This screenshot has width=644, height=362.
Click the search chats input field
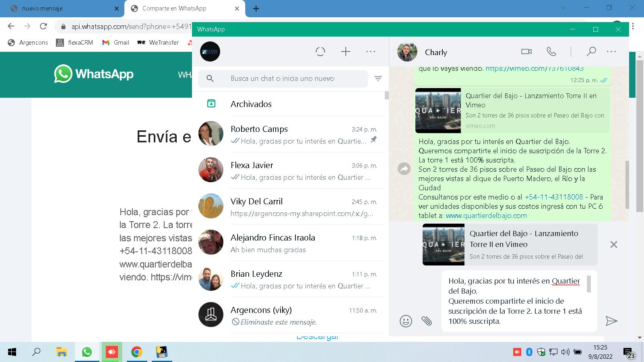pyautogui.click(x=283, y=78)
